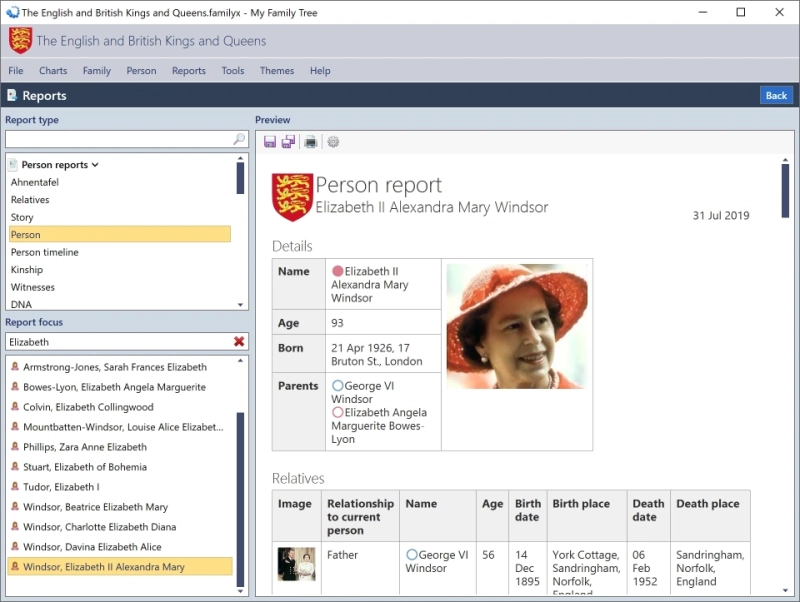Click the Father row thumbnail image in Relatives
This screenshot has height=602, width=800.
296,564
